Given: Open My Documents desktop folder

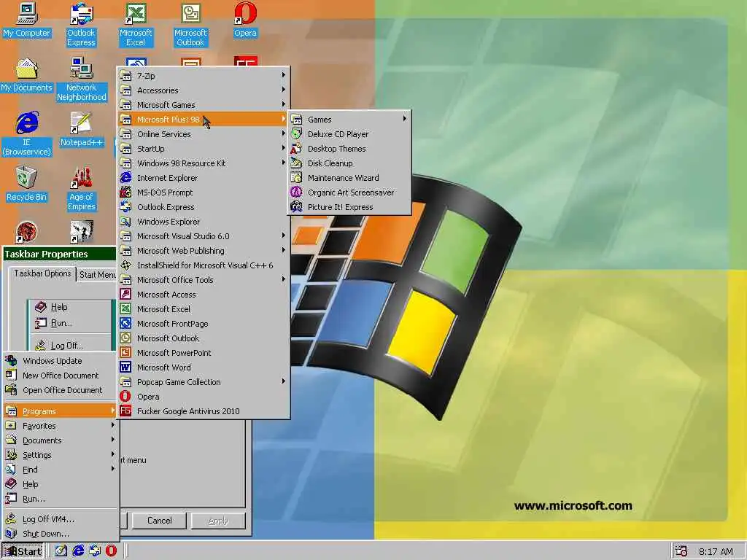Looking at the screenshot, I should [27, 75].
